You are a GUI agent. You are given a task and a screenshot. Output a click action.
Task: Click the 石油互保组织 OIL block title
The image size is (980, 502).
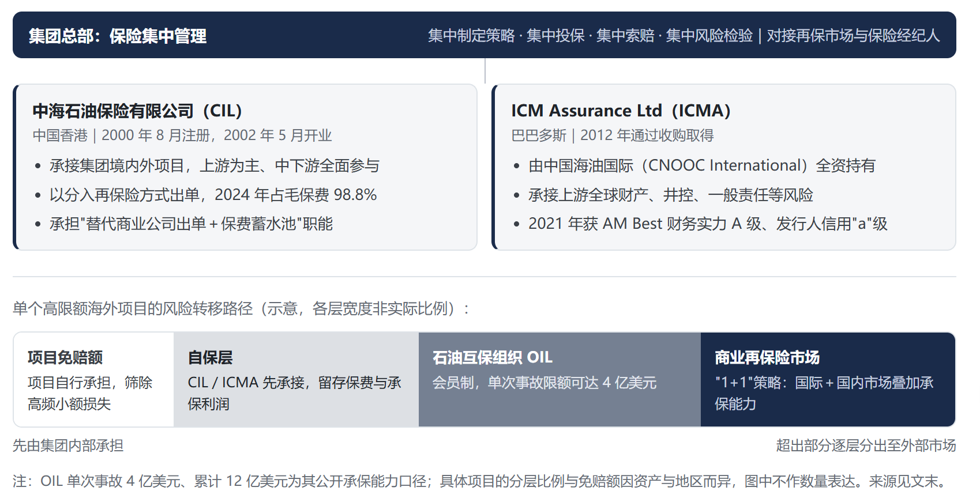click(493, 358)
